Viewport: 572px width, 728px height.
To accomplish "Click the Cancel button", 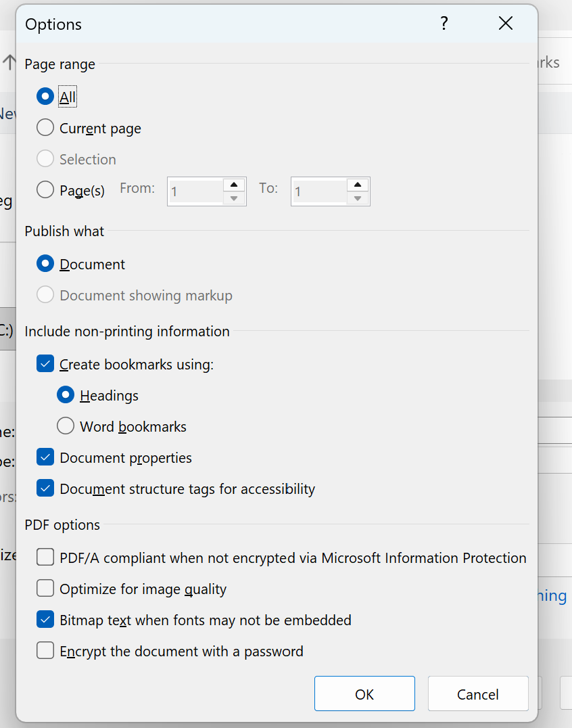I will coord(478,693).
